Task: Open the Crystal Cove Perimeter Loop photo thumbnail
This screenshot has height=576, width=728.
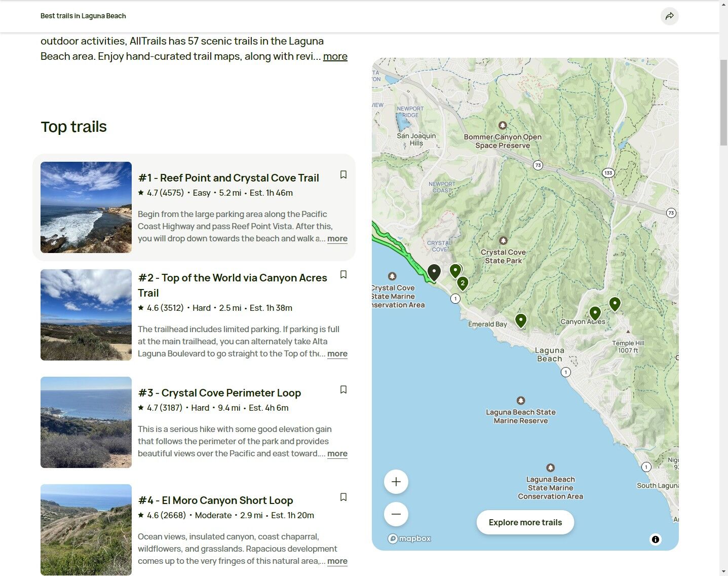Action: (86, 422)
